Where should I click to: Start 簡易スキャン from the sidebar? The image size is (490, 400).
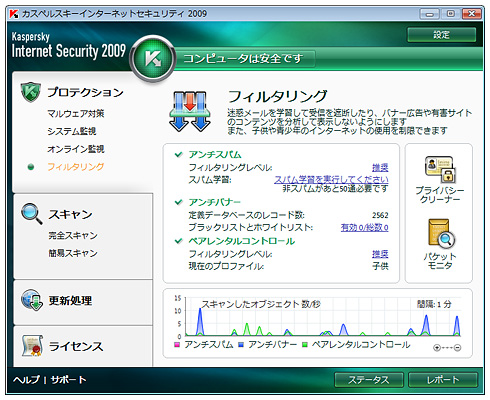tap(73, 253)
